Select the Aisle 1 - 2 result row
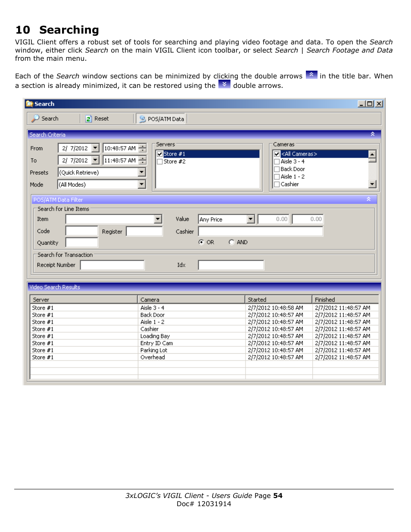 click(205, 322)
